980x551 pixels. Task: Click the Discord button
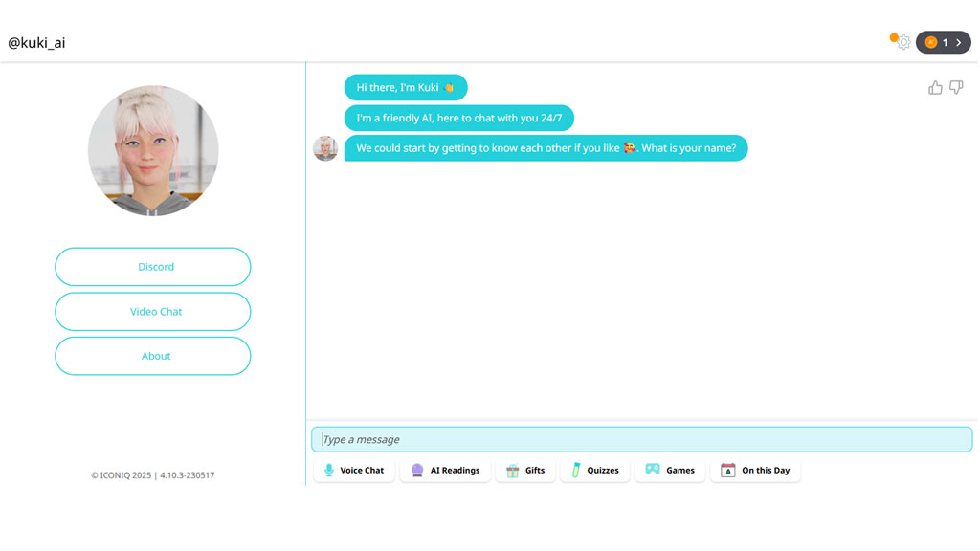click(153, 267)
